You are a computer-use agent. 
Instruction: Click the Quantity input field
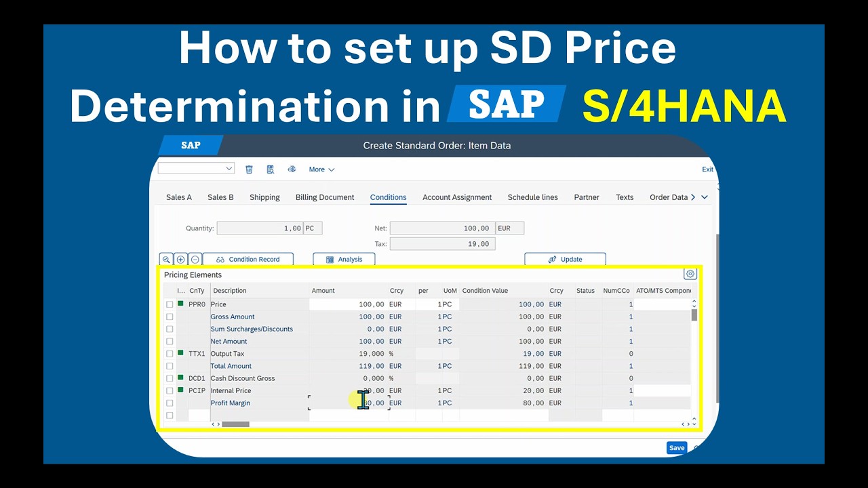tap(259, 228)
